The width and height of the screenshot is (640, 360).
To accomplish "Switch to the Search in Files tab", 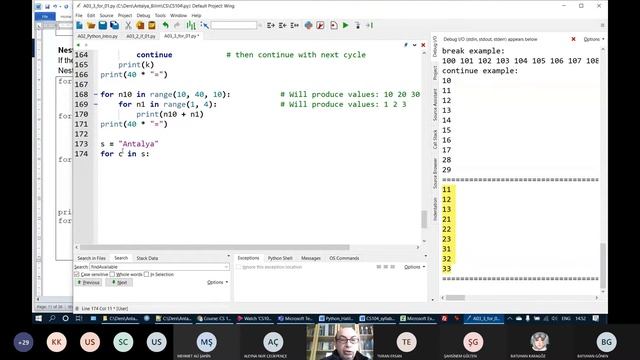I will 91,258.
